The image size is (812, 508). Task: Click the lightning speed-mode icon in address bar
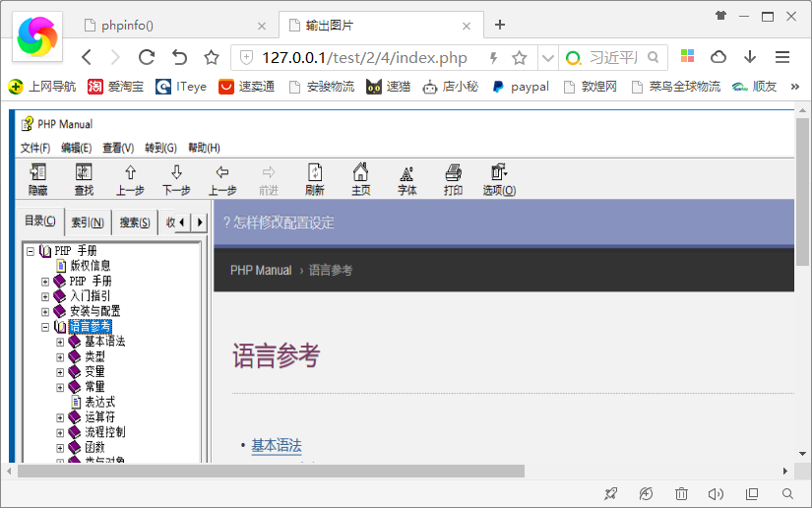point(494,57)
